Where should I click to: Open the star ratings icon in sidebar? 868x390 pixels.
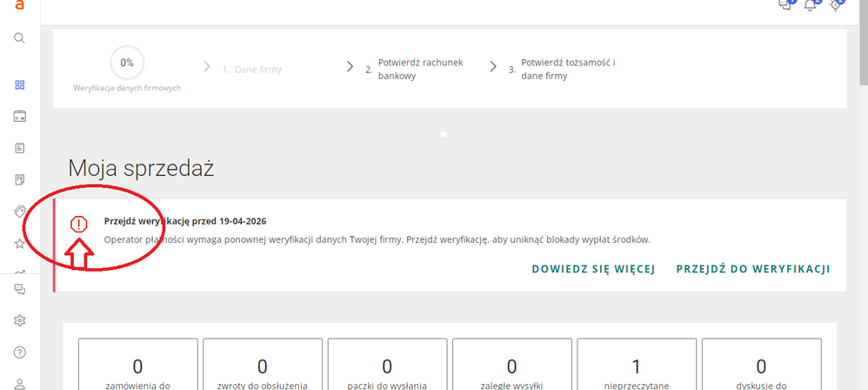pyautogui.click(x=19, y=244)
